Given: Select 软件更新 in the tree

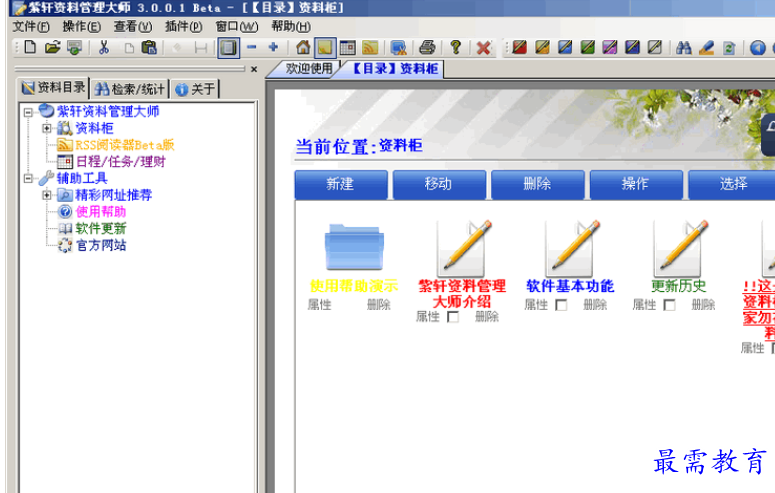Looking at the screenshot, I should click(101, 228).
